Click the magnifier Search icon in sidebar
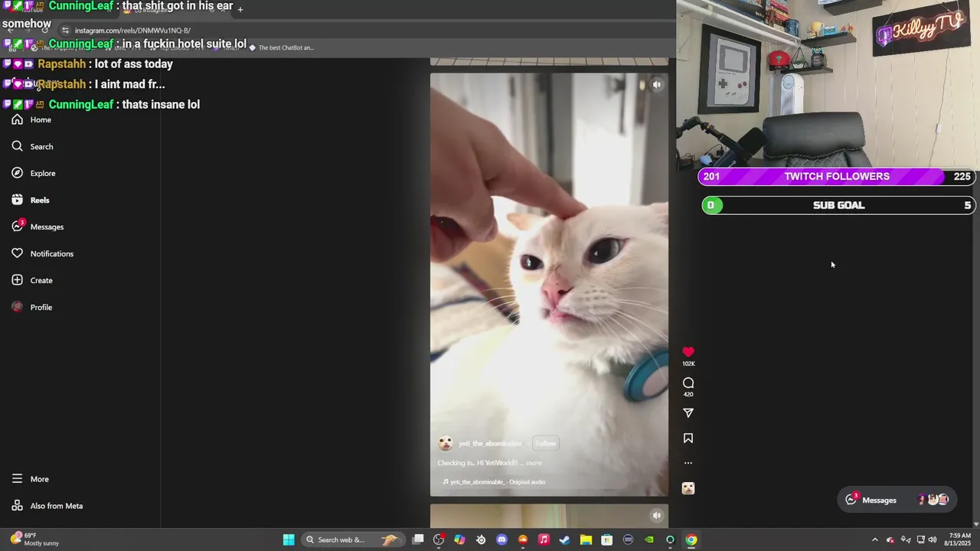 coord(17,146)
